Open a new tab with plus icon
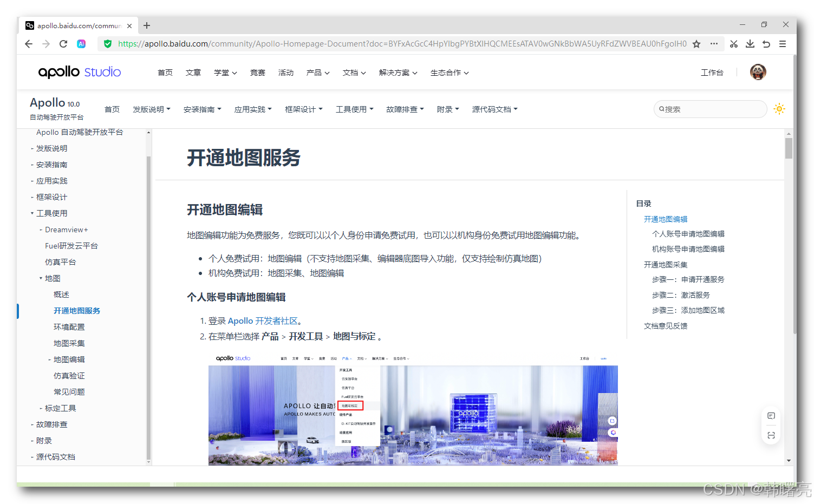 pos(147,25)
